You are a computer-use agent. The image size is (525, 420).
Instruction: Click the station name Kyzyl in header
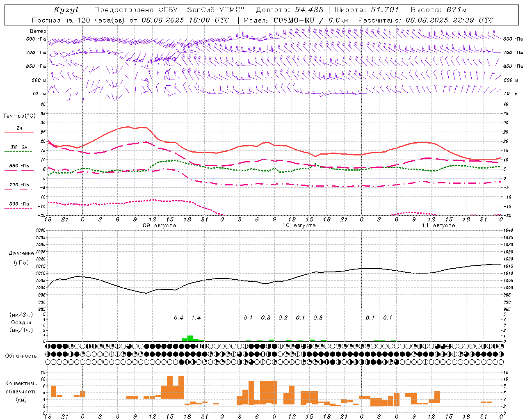pos(66,10)
